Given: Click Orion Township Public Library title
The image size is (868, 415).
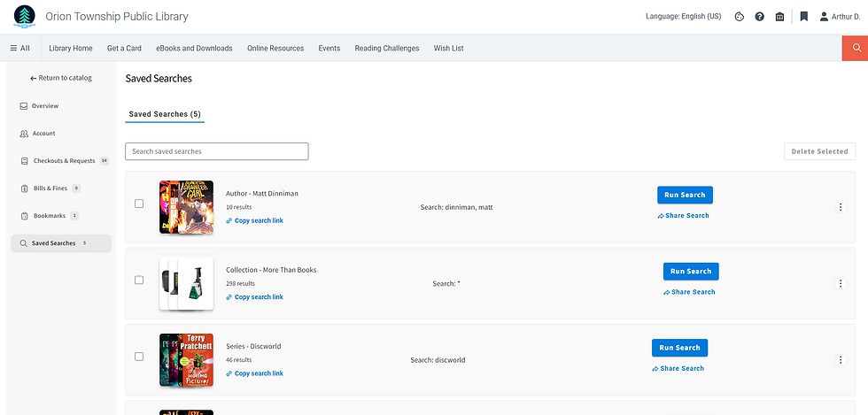Looking at the screenshot, I should 117,17.
